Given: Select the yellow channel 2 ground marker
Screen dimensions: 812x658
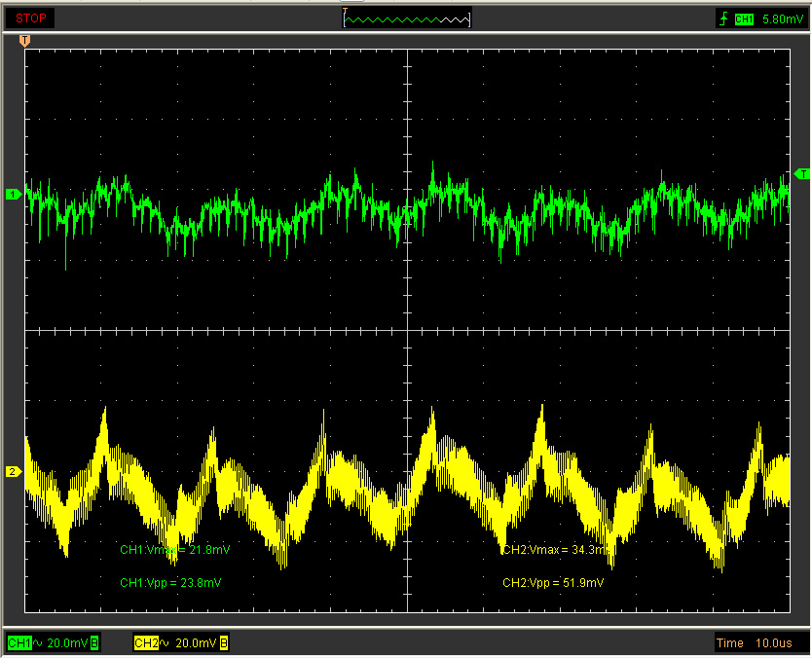Looking at the screenshot, I should point(13,472).
